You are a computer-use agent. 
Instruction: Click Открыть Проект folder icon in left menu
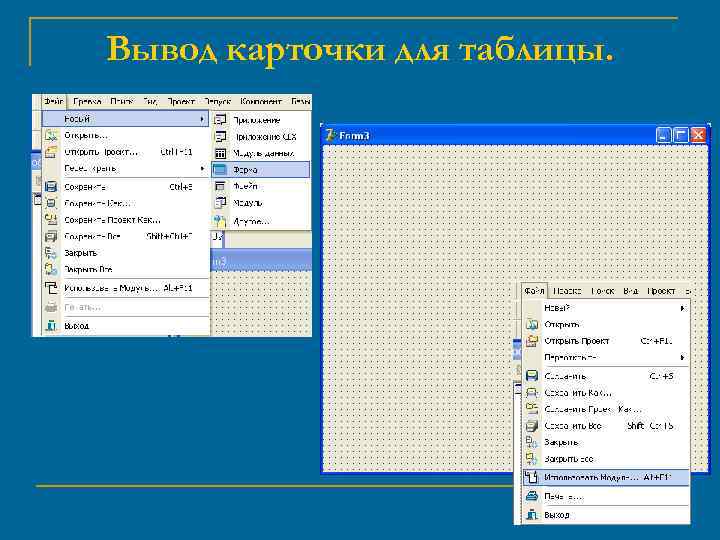51,152
